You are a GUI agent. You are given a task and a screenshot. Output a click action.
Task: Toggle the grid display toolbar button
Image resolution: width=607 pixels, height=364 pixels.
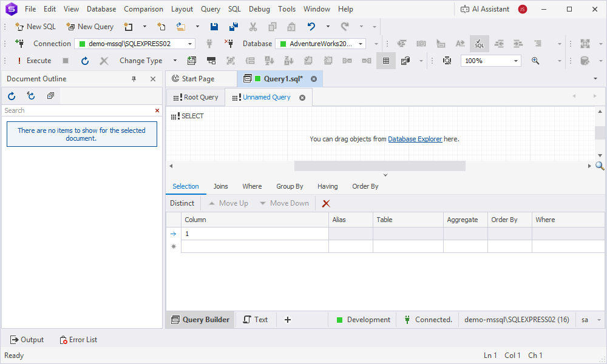tap(385, 61)
